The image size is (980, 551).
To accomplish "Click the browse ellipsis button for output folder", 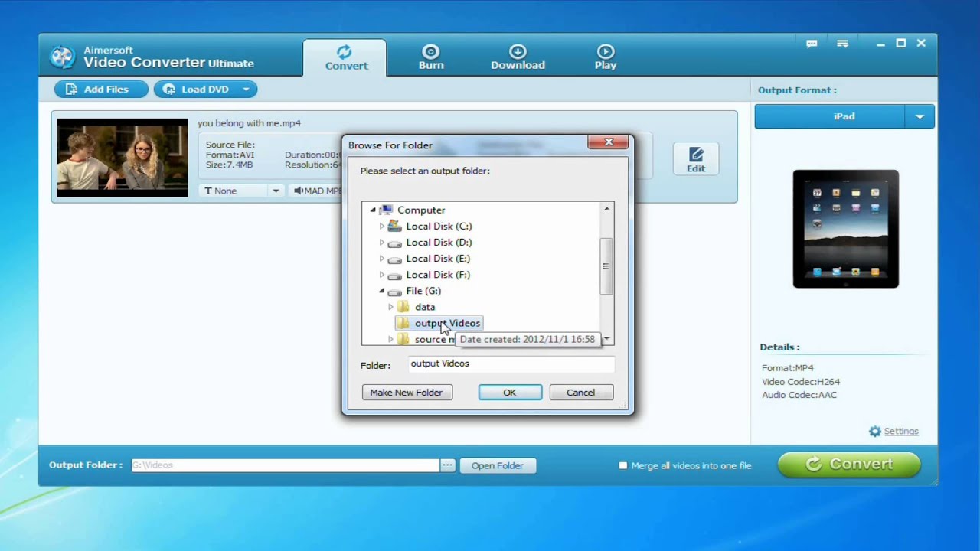I will (447, 465).
